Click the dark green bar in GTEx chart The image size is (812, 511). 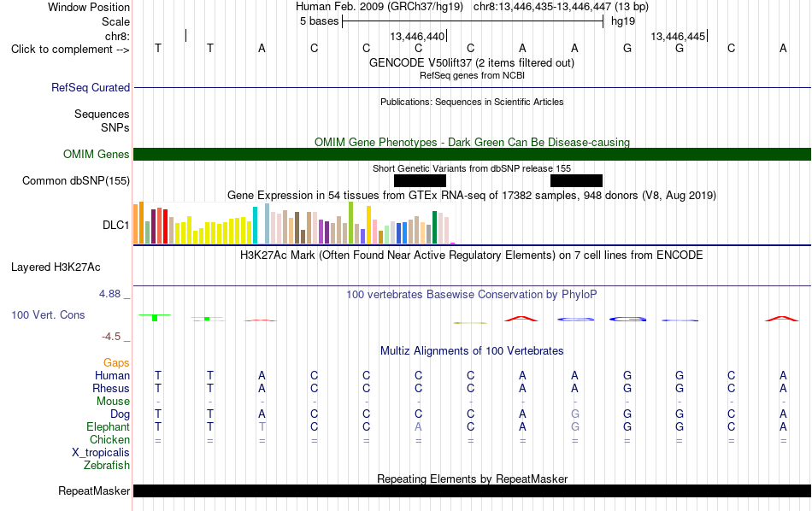coord(434,227)
